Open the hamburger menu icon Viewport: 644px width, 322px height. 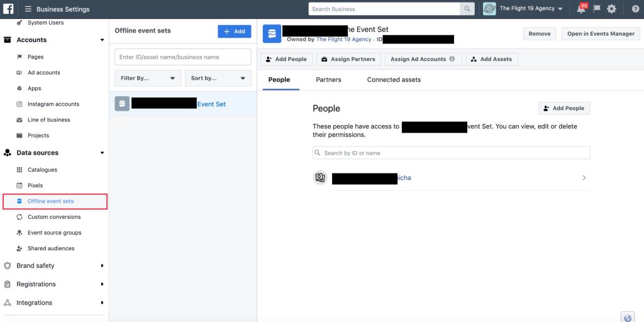[x=28, y=9]
